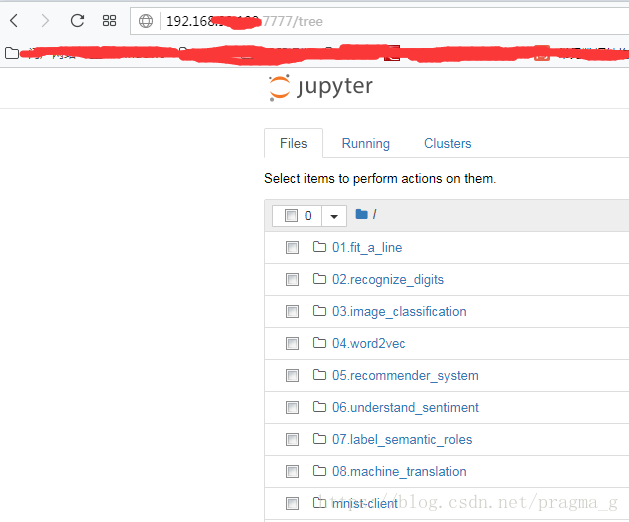Open the browser apps grid icon

pos(109,20)
